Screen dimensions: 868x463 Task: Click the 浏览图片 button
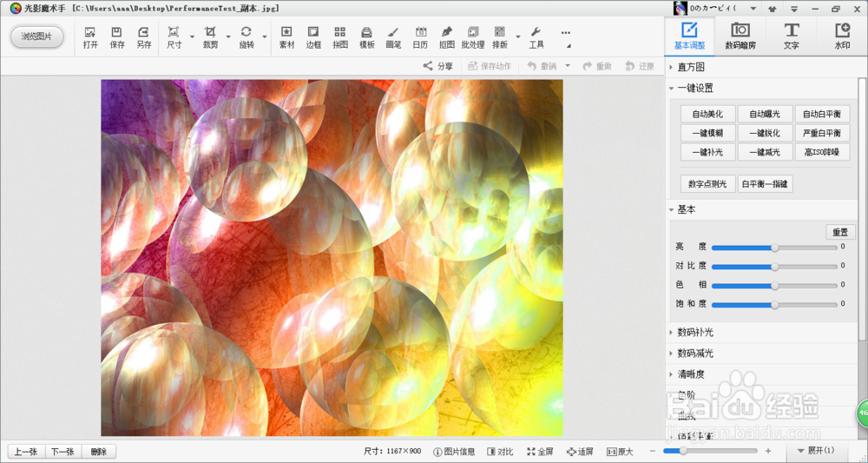(36, 36)
